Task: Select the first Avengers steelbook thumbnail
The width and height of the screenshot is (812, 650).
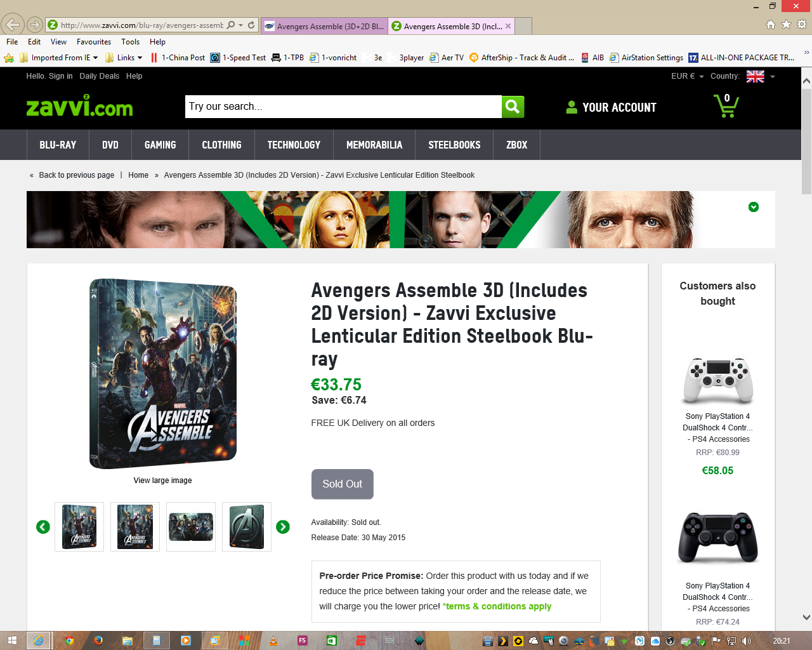Action: pyautogui.click(x=79, y=527)
